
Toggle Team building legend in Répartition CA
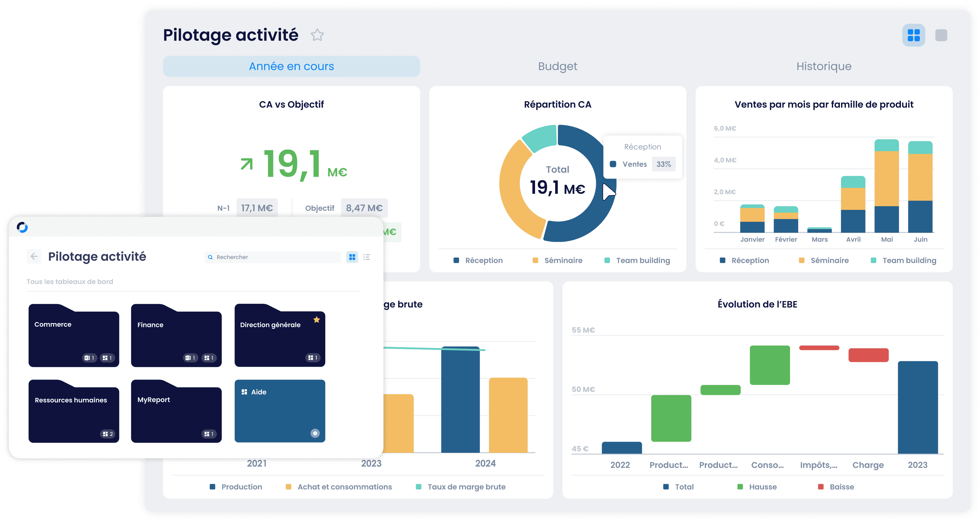[637, 260]
